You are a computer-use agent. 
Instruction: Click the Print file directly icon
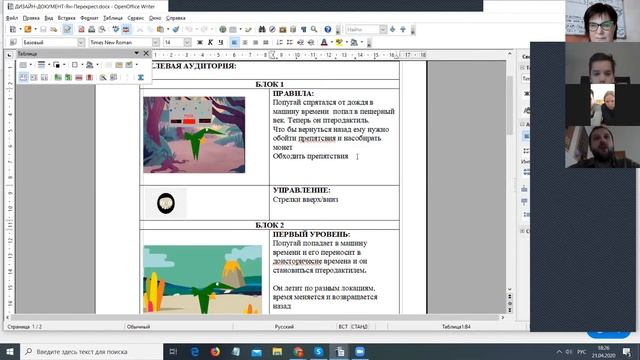91,29
